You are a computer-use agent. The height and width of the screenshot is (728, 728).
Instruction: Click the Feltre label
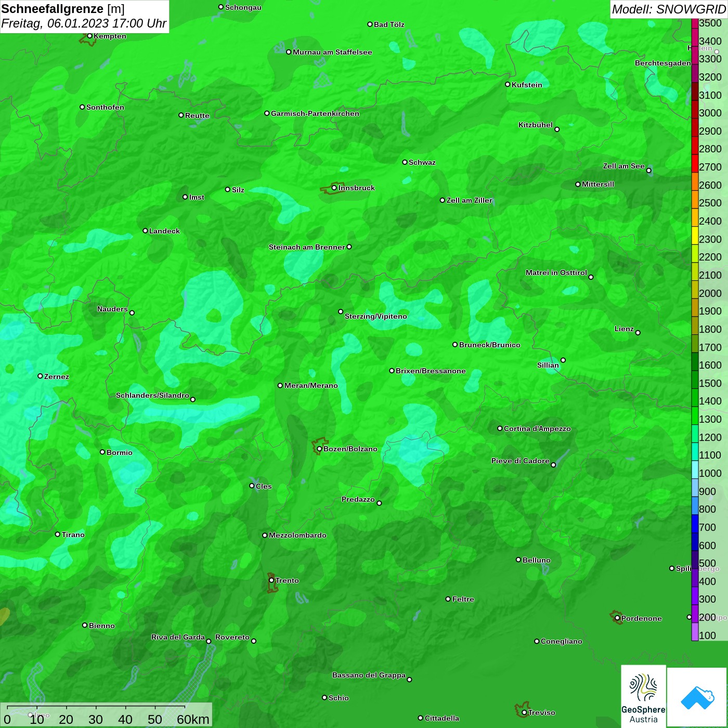click(463, 599)
